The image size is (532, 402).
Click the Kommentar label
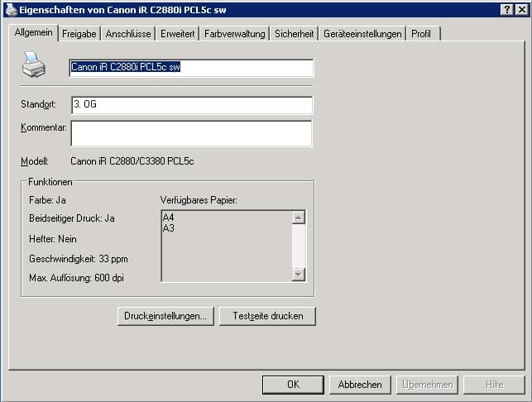[x=43, y=127]
